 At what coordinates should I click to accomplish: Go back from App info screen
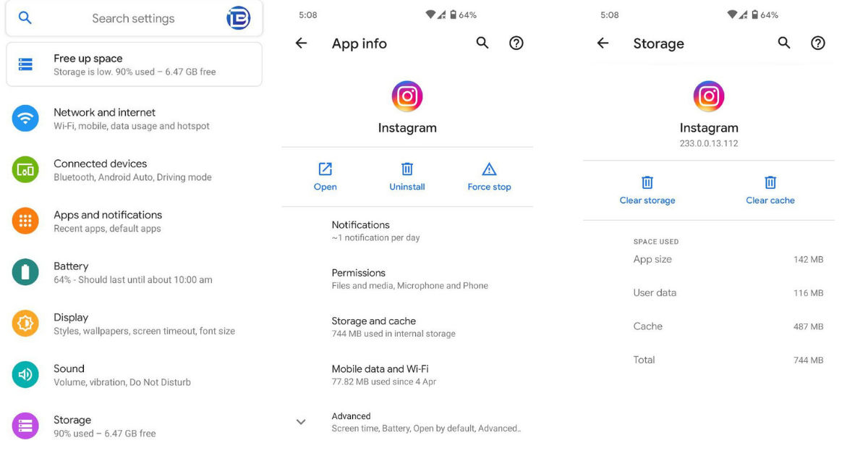pyautogui.click(x=301, y=43)
